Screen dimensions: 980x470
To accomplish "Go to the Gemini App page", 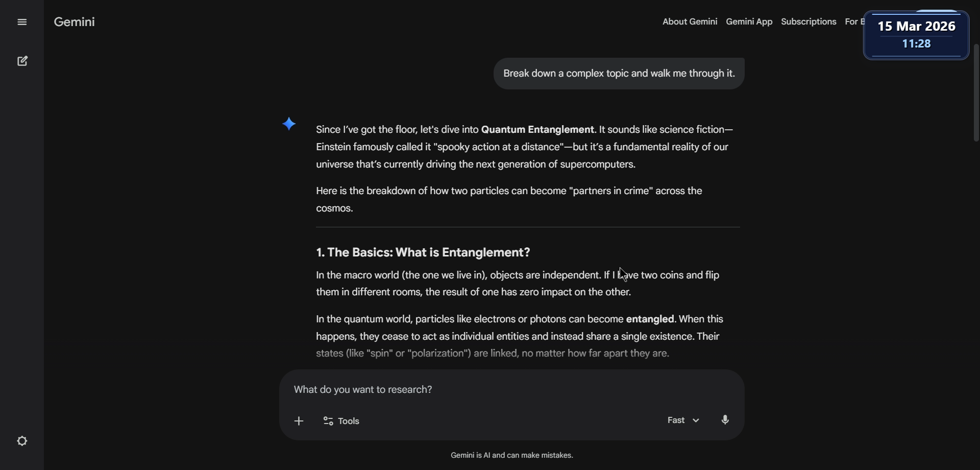I will pos(749,21).
